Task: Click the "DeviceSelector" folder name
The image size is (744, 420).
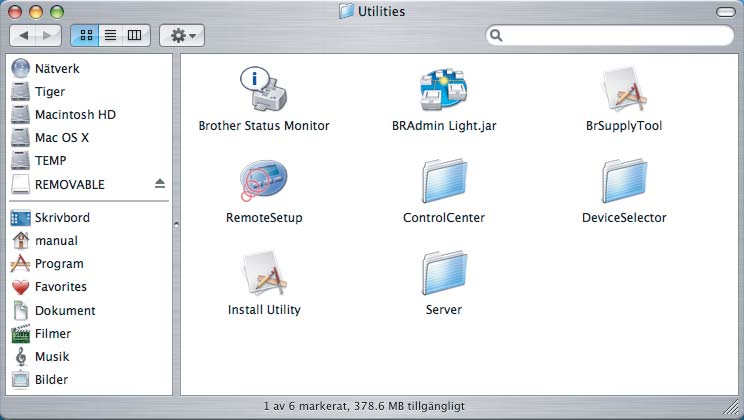Action: (x=624, y=218)
